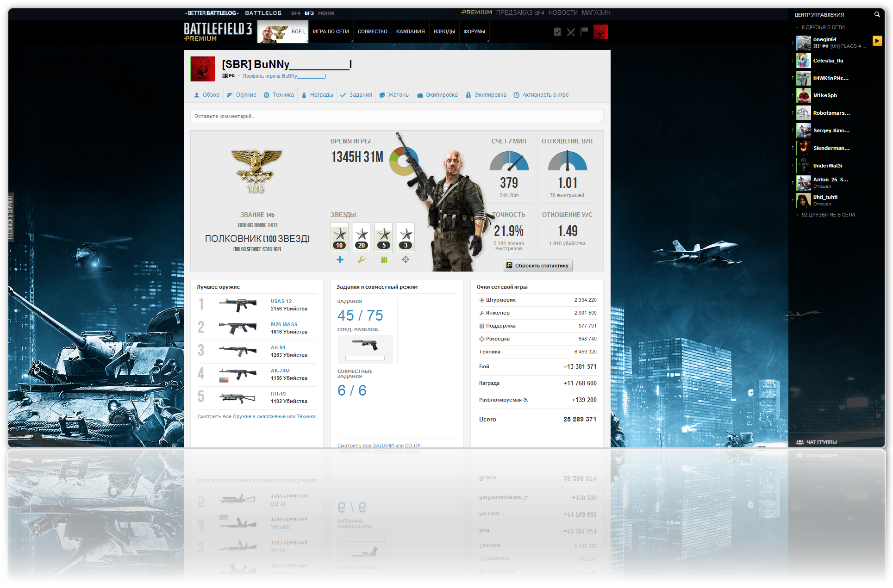This screenshot has width=893, height=588.
Task: Open the search icon in control center
Action: (x=877, y=14)
